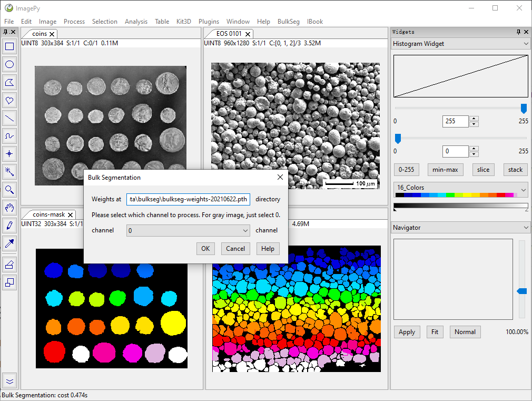The image size is (532, 401).
Task: Click the min-max histogram button
Action: tap(445, 170)
